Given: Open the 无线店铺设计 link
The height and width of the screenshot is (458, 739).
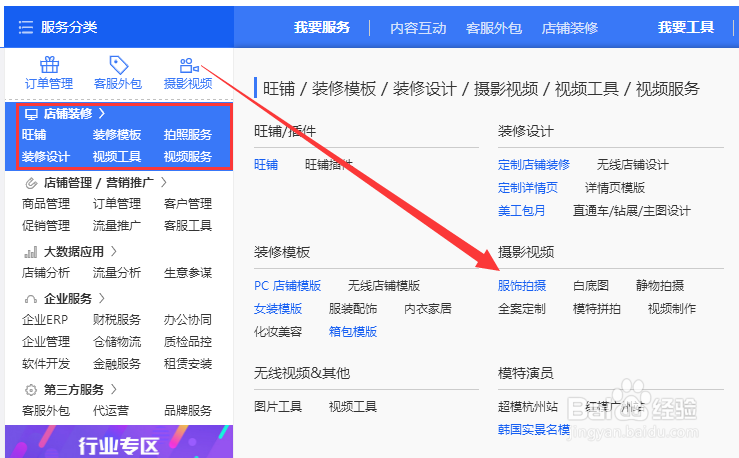Looking at the screenshot, I should [632, 165].
